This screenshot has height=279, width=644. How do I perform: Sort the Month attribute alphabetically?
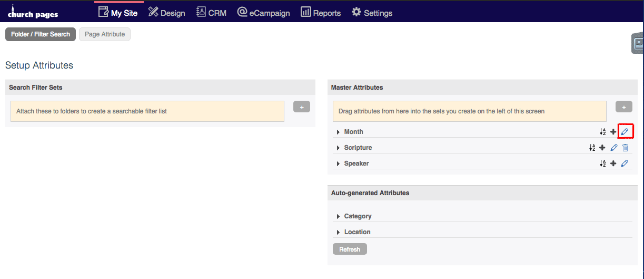(603, 132)
